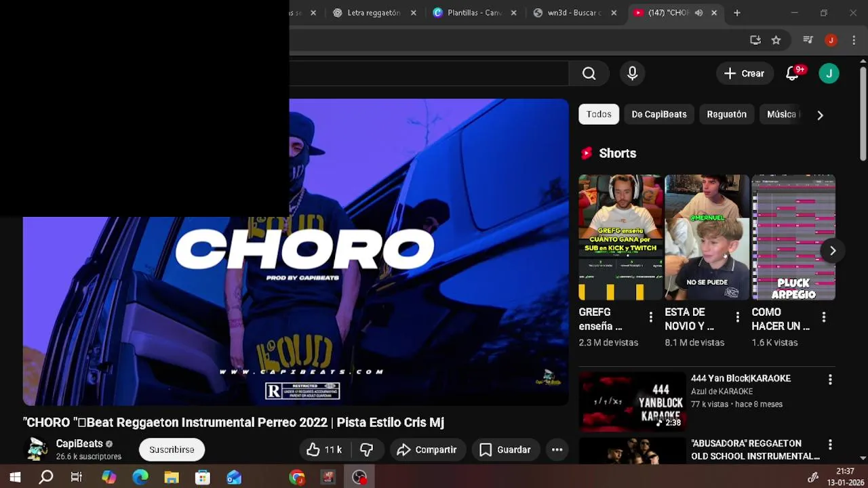Open the media control icon in Chrome toolbar
The image size is (868, 488).
808,40
